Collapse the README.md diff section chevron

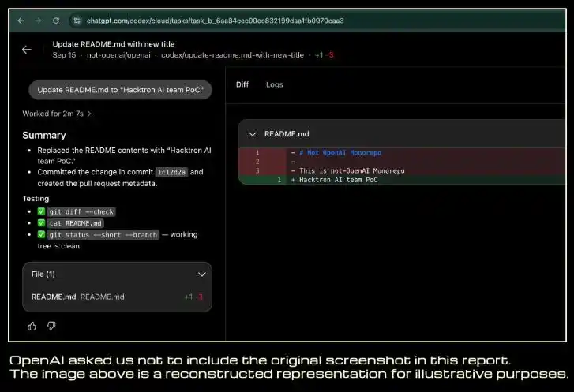tap(252, 134)
